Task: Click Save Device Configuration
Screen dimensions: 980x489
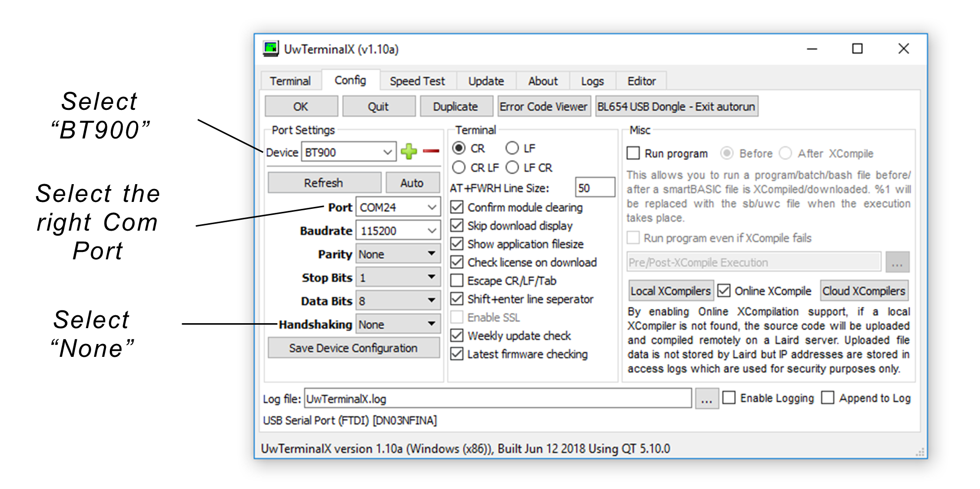Action: 353,347
